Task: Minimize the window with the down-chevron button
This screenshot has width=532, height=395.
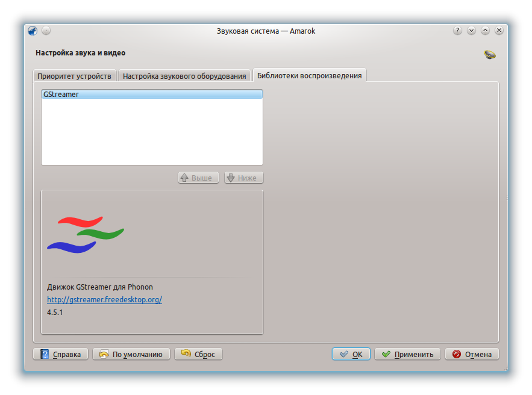Action: click(x=471, y=31)
